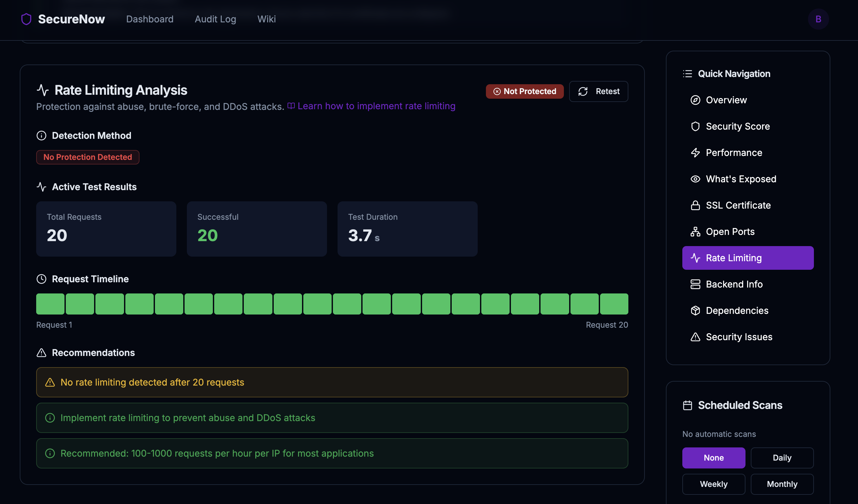Click the SecureNow shield logo icon

tap(26, 19)
